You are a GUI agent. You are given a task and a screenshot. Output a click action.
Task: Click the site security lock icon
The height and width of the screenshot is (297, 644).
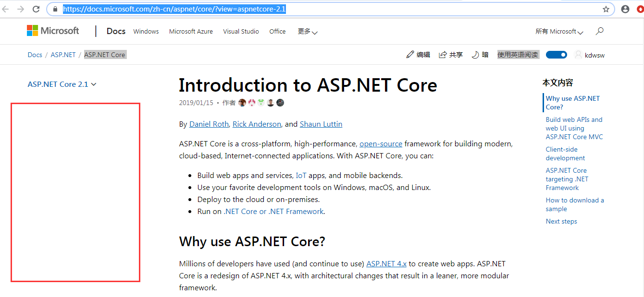(55, 9)
